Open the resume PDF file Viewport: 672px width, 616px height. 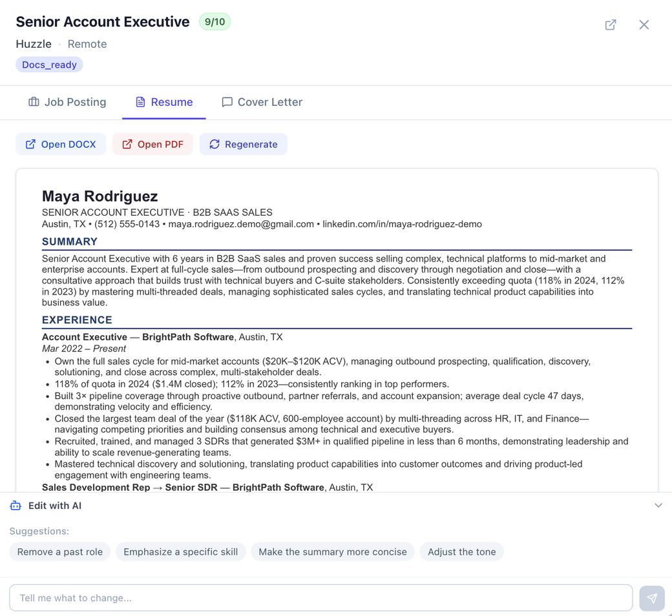[x=152, y=145]
